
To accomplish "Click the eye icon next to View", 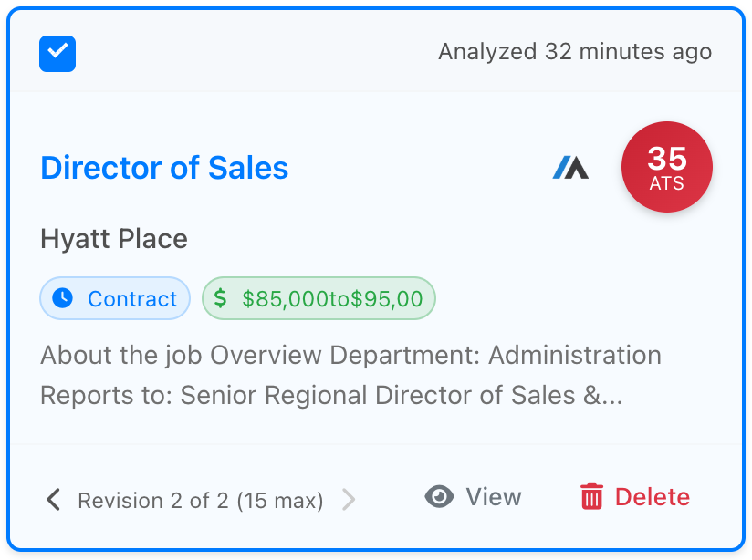I will point(440,497).
